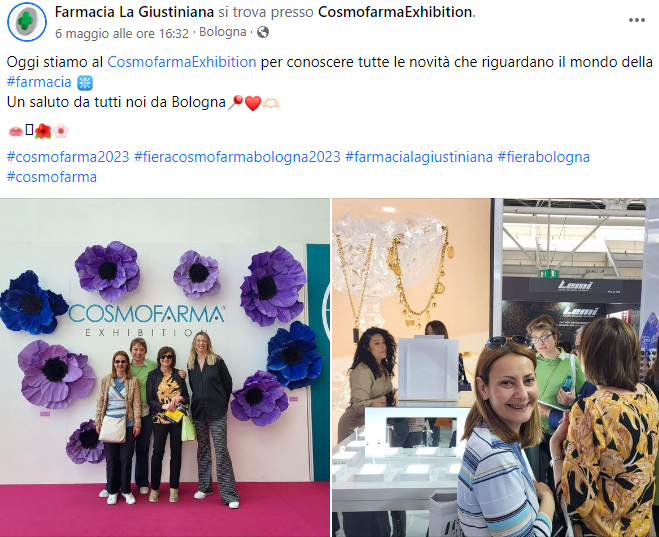Open the #cosmofarma2023 hashtag
Image resolution: width=659 pixels, height=537 pixels.
[68, 157]
